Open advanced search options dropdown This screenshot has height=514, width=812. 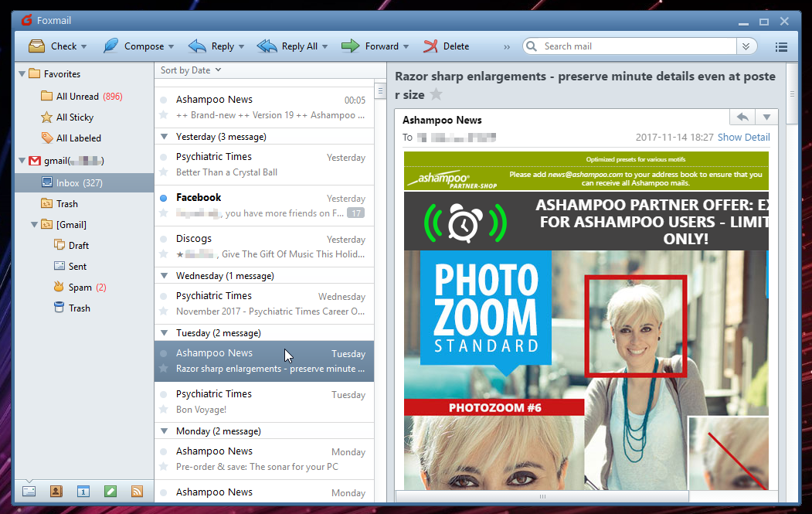click(746, 46)
